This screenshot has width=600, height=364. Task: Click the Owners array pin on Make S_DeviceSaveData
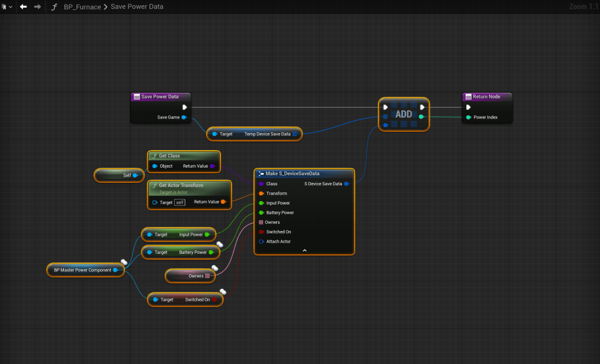(x=261, y=222)
